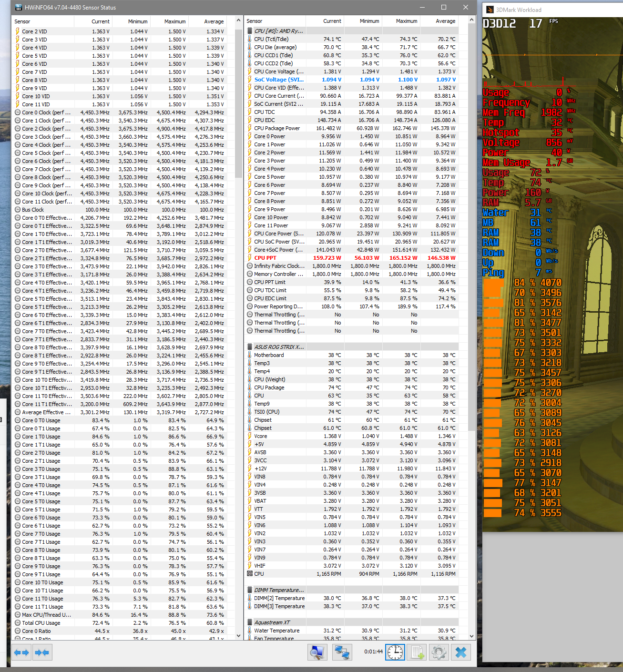Open the networked computers remote icon
This screenshot has height=672, width=623.
point(342,652)
